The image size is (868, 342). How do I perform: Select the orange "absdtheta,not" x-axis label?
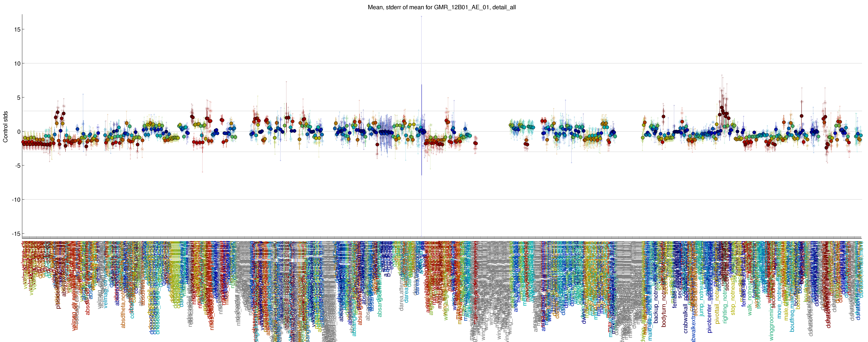point(123,310)
